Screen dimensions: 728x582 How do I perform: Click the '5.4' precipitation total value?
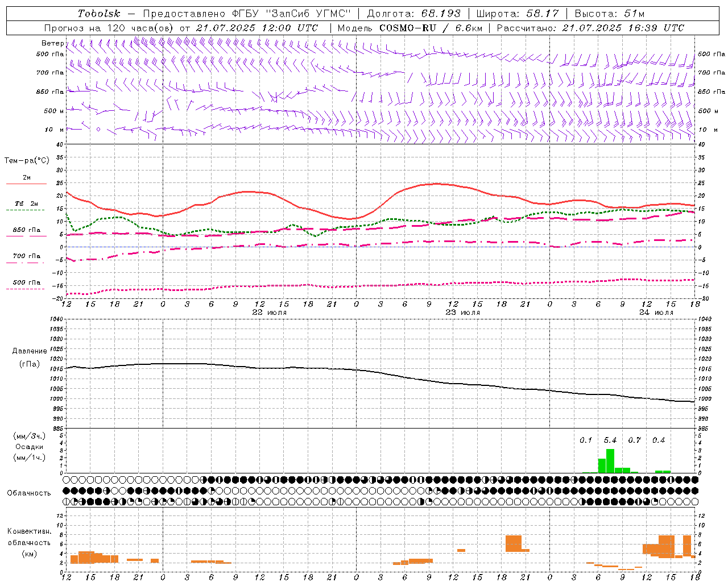click(610, 440)
